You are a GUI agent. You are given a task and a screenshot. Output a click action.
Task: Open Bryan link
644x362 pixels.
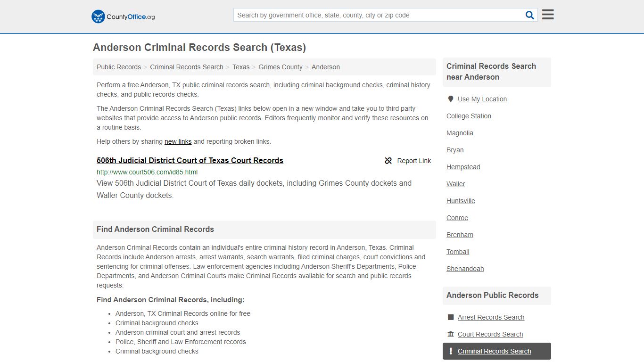coord(455,150)
